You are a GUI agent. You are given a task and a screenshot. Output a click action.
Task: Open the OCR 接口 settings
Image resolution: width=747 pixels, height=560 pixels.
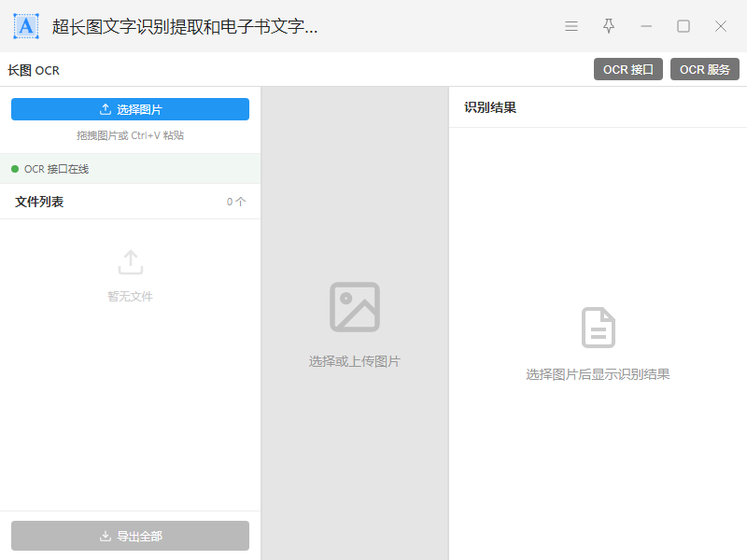(x=628, y=69)
